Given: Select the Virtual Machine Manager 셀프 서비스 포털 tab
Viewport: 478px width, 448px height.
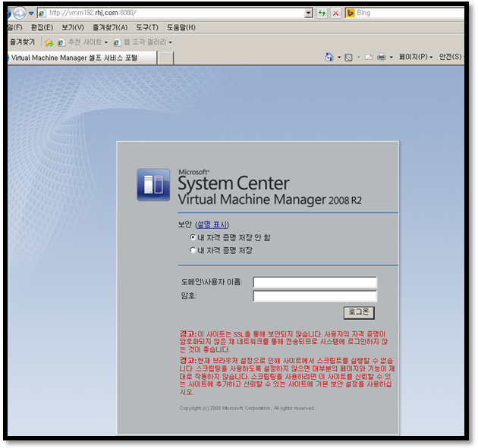Looking at the screenshot, I should pos(82,58).
